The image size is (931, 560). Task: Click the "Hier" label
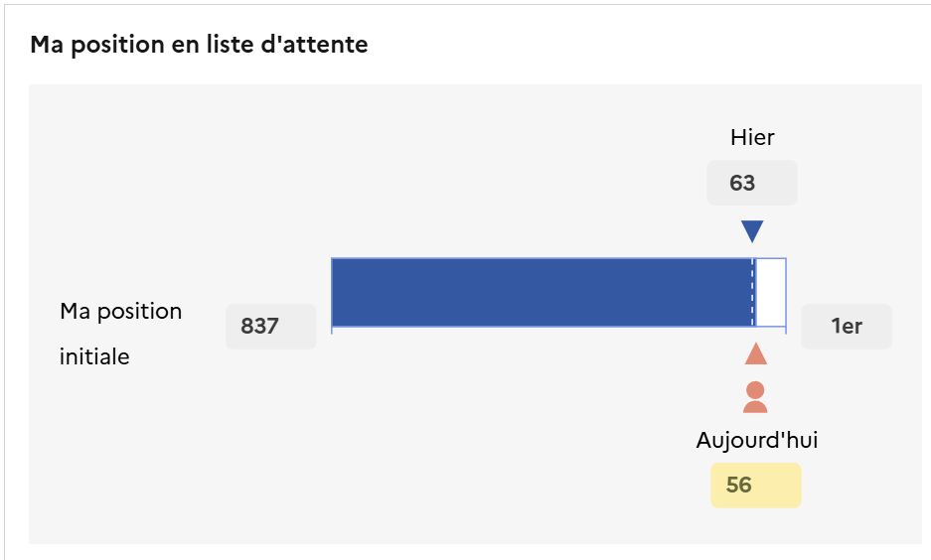[x=752, y=138]
